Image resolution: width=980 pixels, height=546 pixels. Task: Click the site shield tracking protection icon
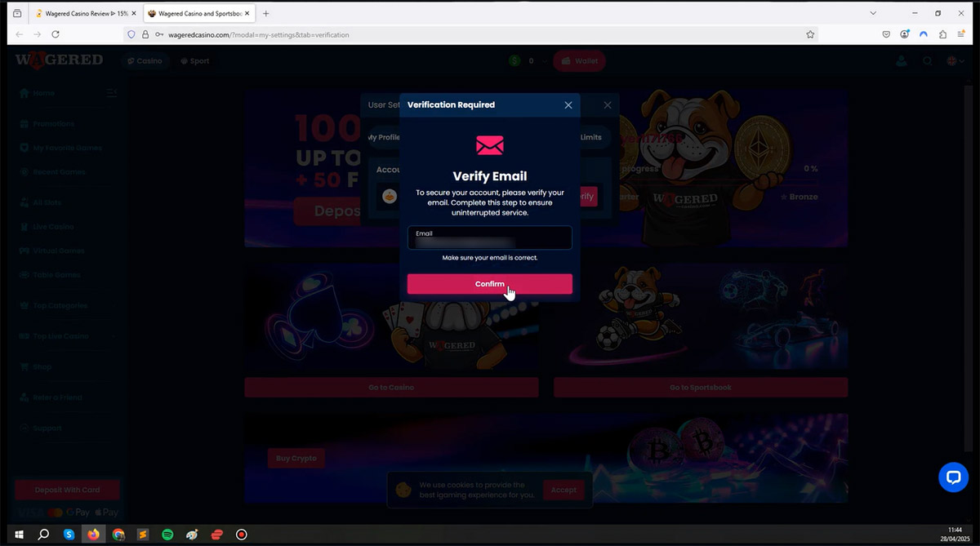click(131, 34)
